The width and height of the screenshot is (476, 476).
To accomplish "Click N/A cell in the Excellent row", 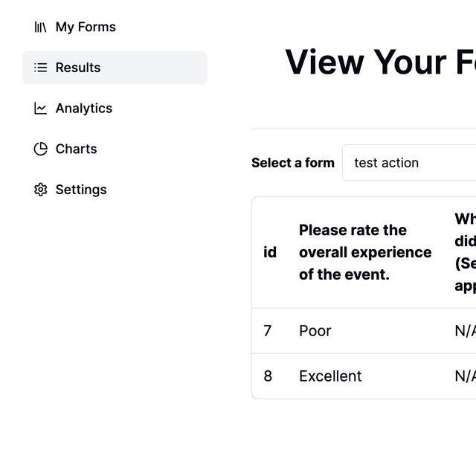I will pyautogui.click(x=466, y=376).
